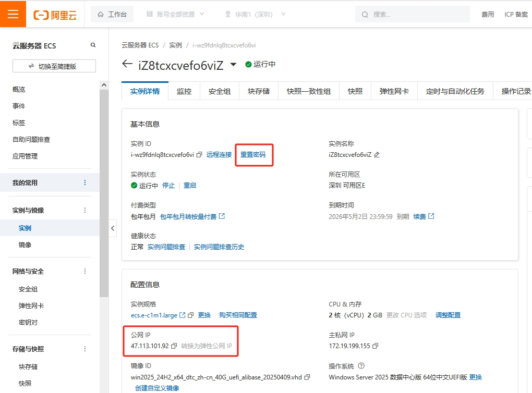
Task: Open the 费用 menu
Action: point(488,14)
